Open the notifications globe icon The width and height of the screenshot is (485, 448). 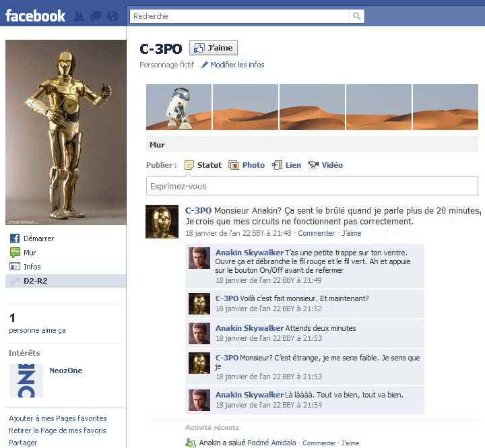coord(112,16)
